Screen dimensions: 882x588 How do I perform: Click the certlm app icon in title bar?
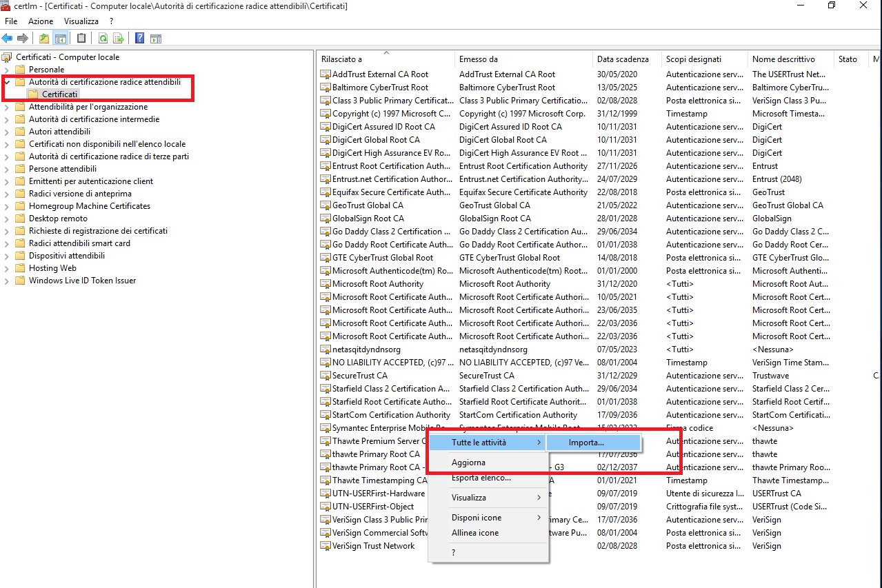pyautogui.click(x=6, y=6)
